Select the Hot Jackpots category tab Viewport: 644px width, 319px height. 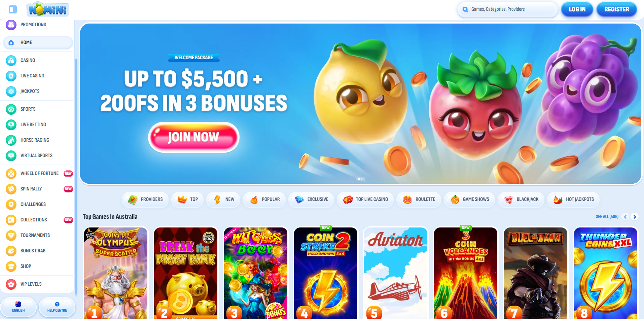(x=573, y=200)
